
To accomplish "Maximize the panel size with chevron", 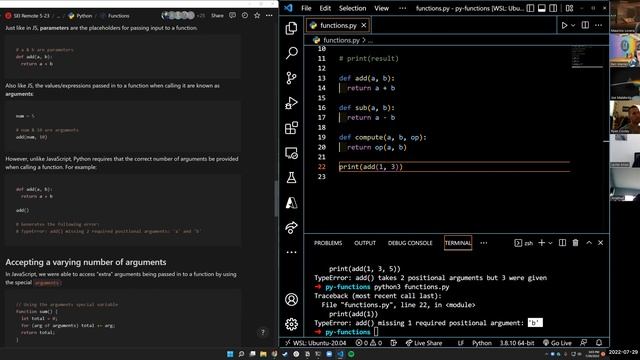I will pos(589,242).
